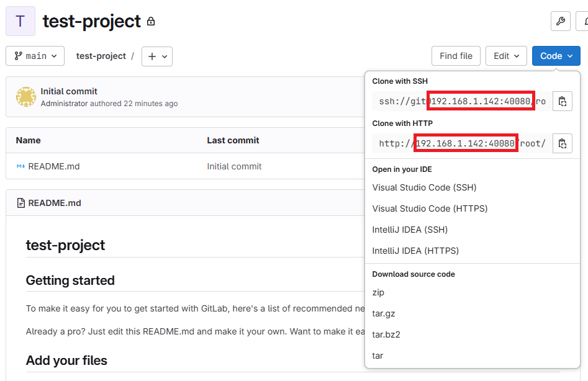Click the project avatar letter T
Viewport: 588px width, 381px height.
20,21
